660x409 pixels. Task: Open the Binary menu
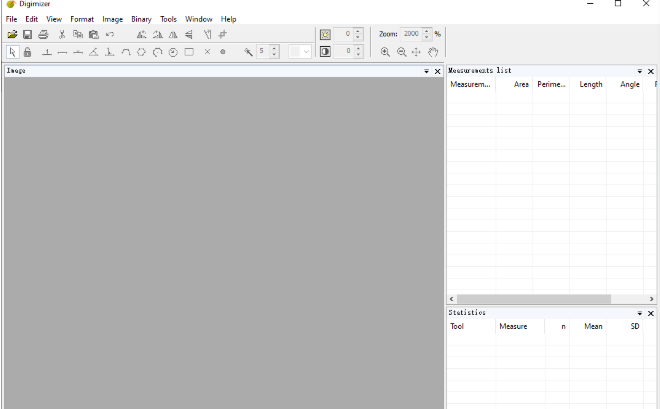tap(141, 19)
